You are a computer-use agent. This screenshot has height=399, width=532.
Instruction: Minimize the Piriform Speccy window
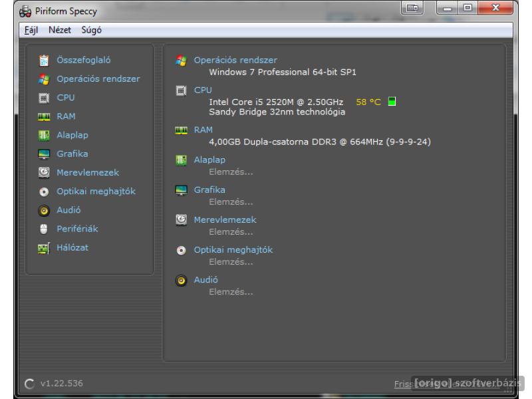[447, 8]
